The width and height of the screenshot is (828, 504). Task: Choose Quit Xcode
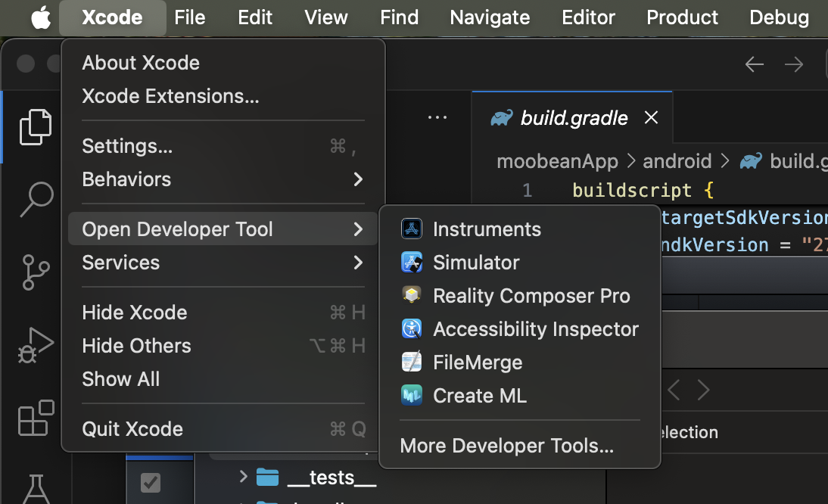(223, 429)
